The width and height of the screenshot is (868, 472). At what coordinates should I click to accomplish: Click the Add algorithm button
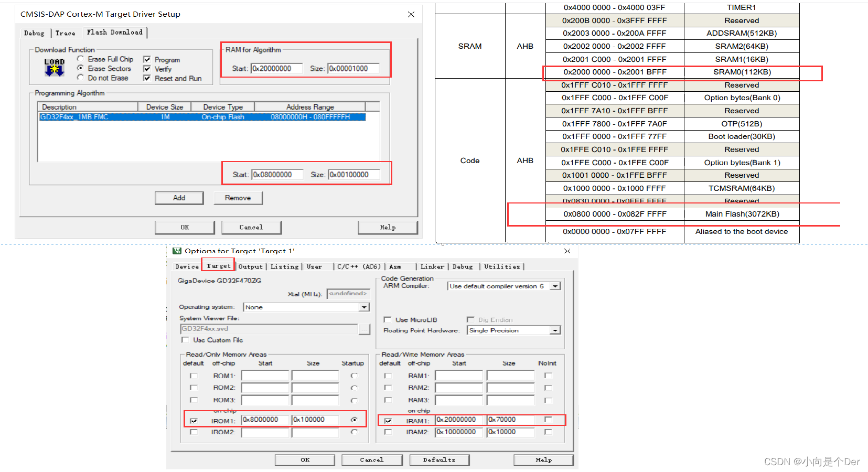click(179, 198)
